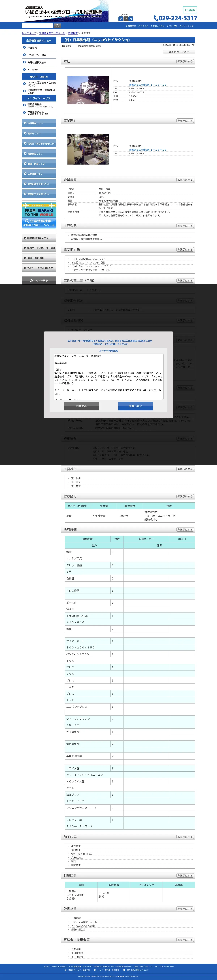This screenshot has width=217, height=980.
Task: Hide the 本社 section
Action: tap(185, 61)
